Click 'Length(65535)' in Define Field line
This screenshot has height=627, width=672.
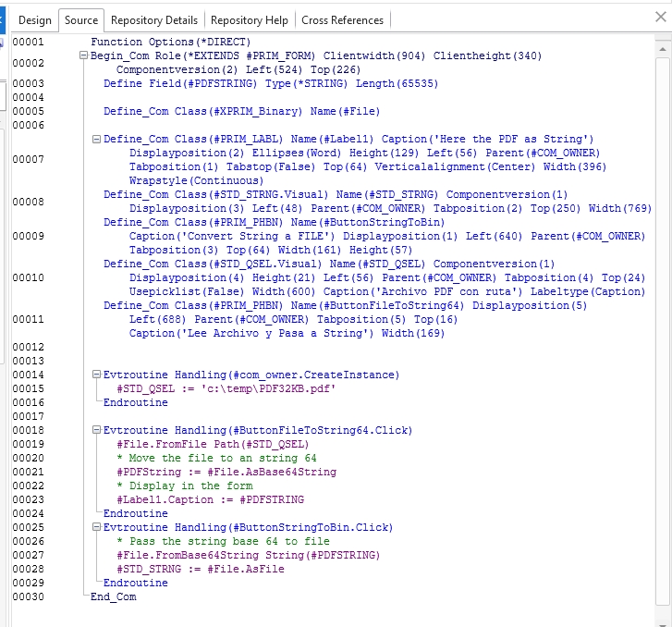[397, 83]
